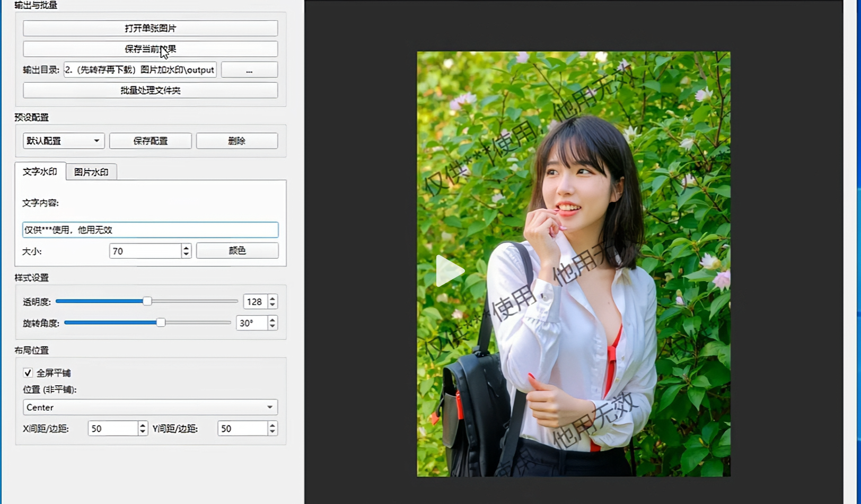The image size is (861, 504).
Task: Click the play icon over the preview image
Action: pos(450,271)
